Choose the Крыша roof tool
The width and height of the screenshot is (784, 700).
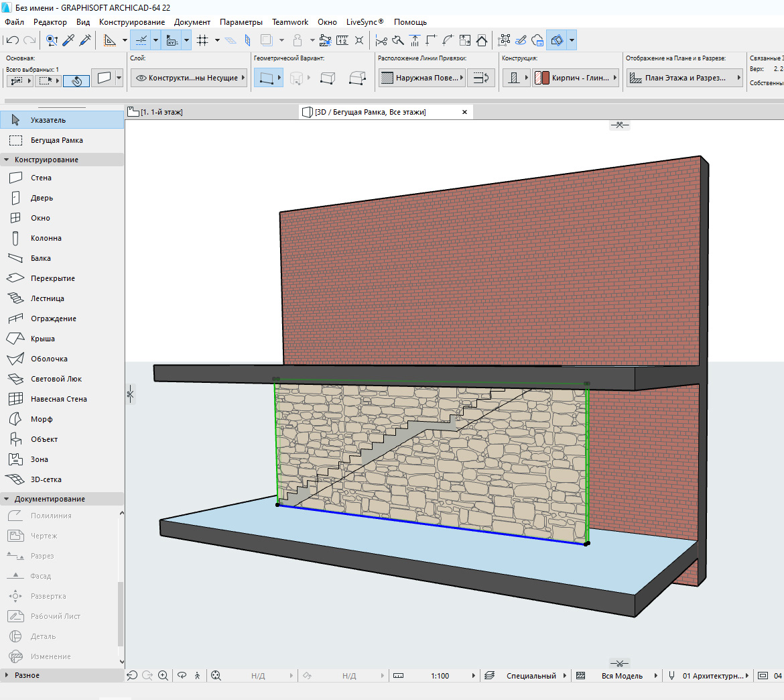point(42,339)
